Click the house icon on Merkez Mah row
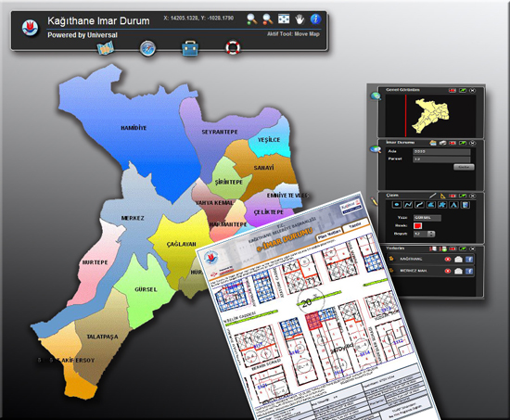This screenshot has width=510, height=420. pos(458,271)
